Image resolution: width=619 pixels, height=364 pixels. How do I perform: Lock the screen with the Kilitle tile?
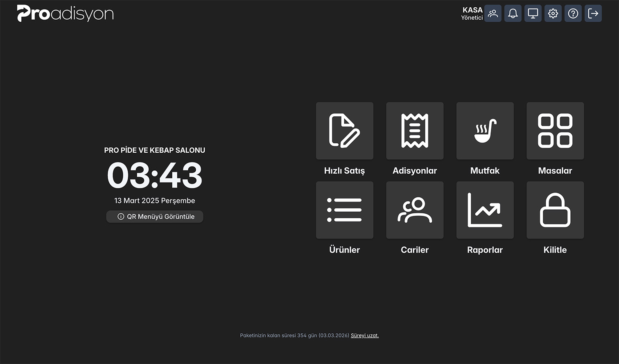point(555,210)
